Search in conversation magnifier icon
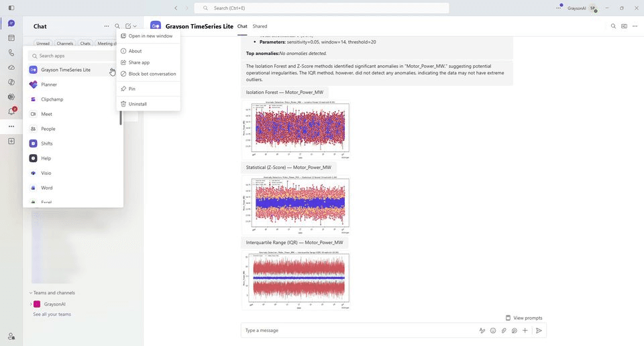 613,26
